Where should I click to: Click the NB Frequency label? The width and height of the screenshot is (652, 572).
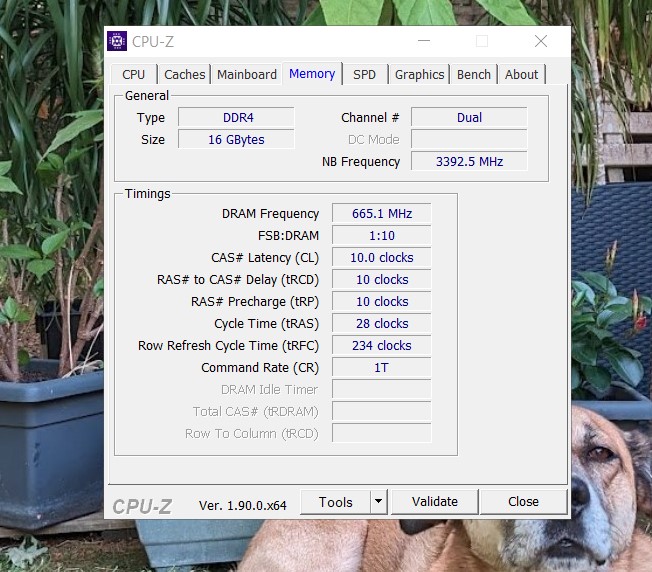tap(361, 162)
